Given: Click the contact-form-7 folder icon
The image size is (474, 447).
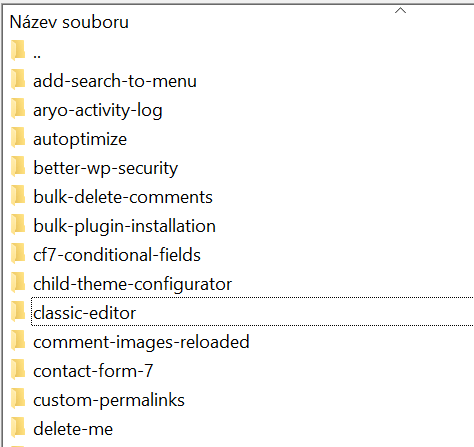Looking at the screenshot, I should pyautogui.click(x=18, y=369).
